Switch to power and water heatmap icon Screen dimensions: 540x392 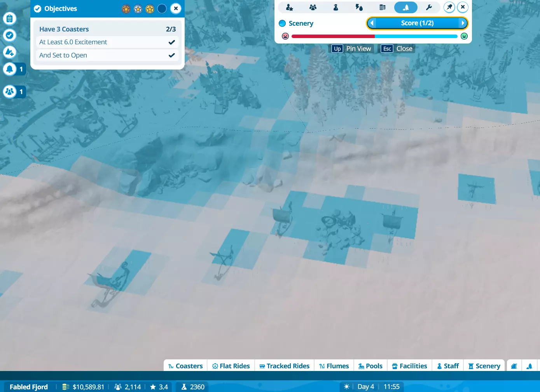(359, 7)
